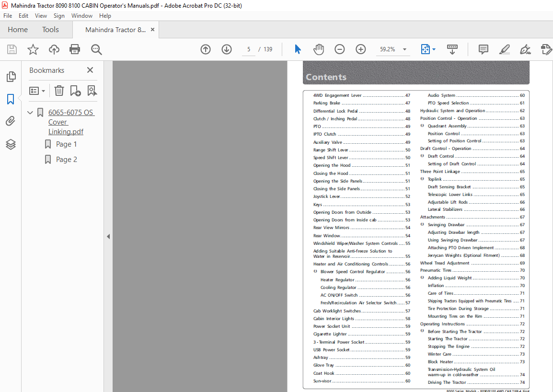This screenshot has height=392, width=553.
Task: Click the Range Shift Lever entry
Action: click(361, 150)
